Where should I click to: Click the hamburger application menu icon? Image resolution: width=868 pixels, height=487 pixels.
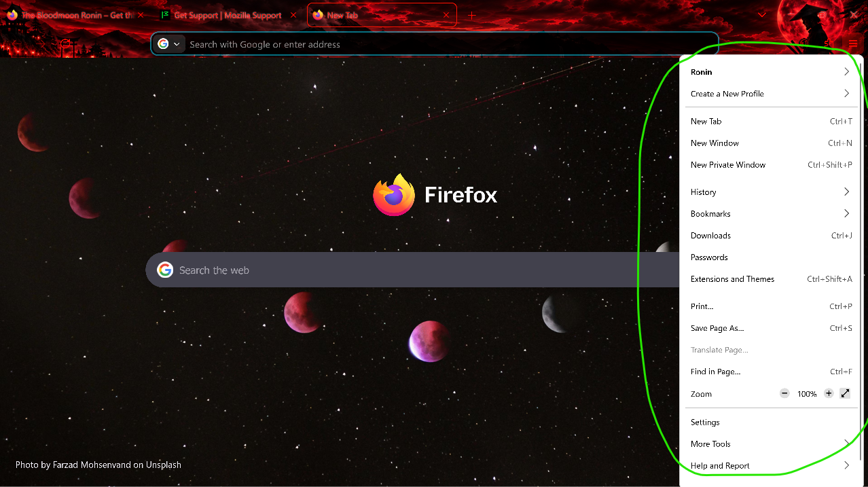[x=853, y=44]
